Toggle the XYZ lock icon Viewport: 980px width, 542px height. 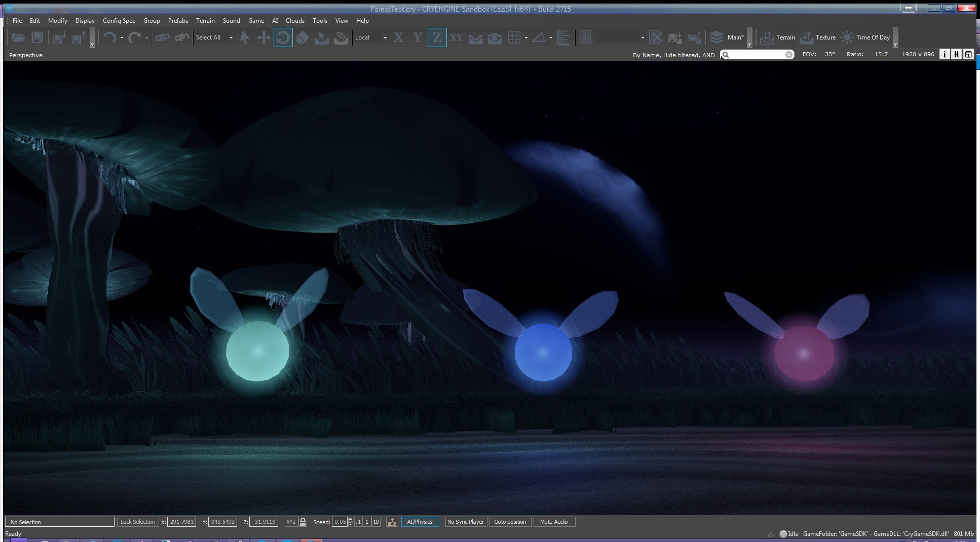pos(303,522)
